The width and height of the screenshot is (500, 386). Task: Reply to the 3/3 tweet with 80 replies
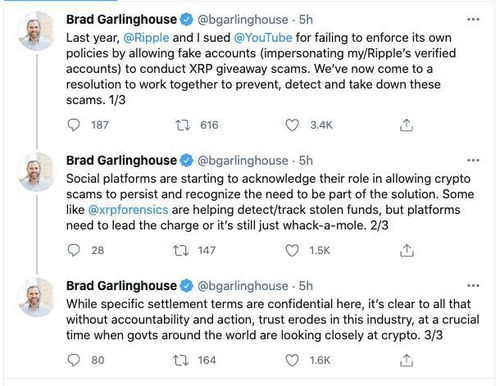click(74, 360)
